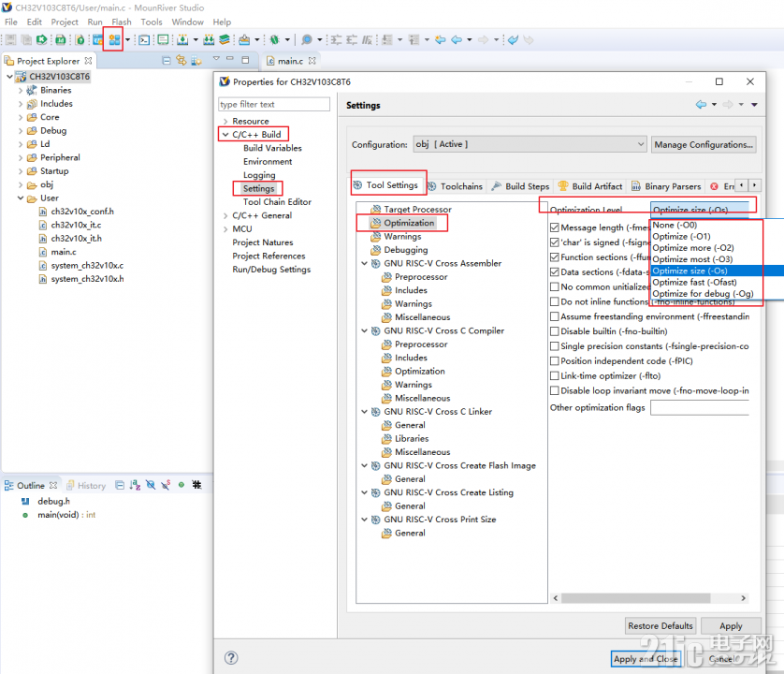Select main.c in Project Explorer
Image resolution: width=784 pixels, height=674 pixels.
pos(63,252)
